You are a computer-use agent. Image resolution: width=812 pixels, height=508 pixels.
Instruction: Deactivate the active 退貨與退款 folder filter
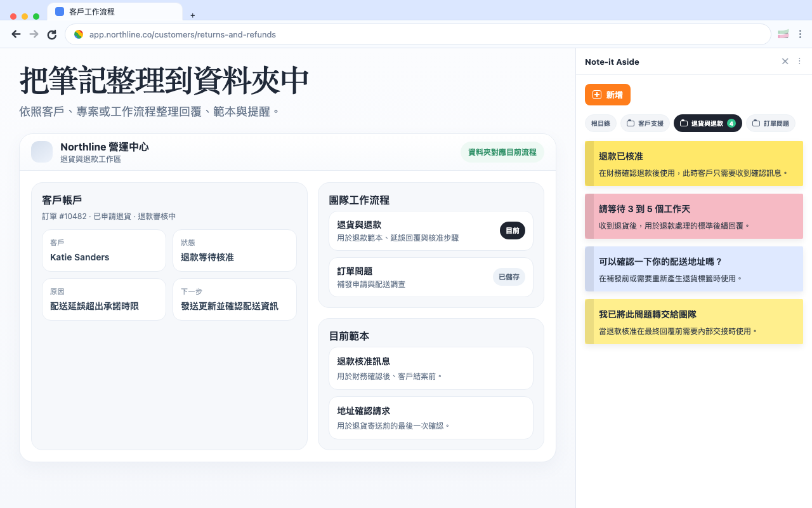click(707, 123)
